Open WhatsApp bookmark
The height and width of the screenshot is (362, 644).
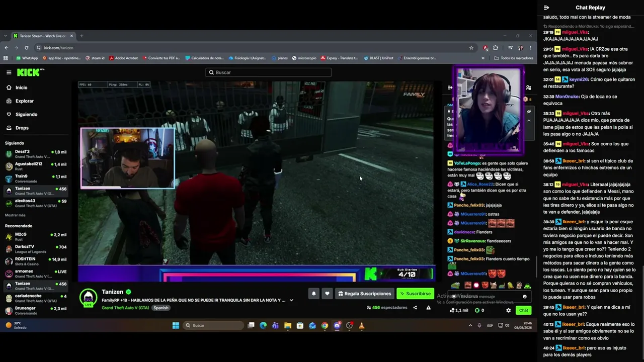point(27,58)
